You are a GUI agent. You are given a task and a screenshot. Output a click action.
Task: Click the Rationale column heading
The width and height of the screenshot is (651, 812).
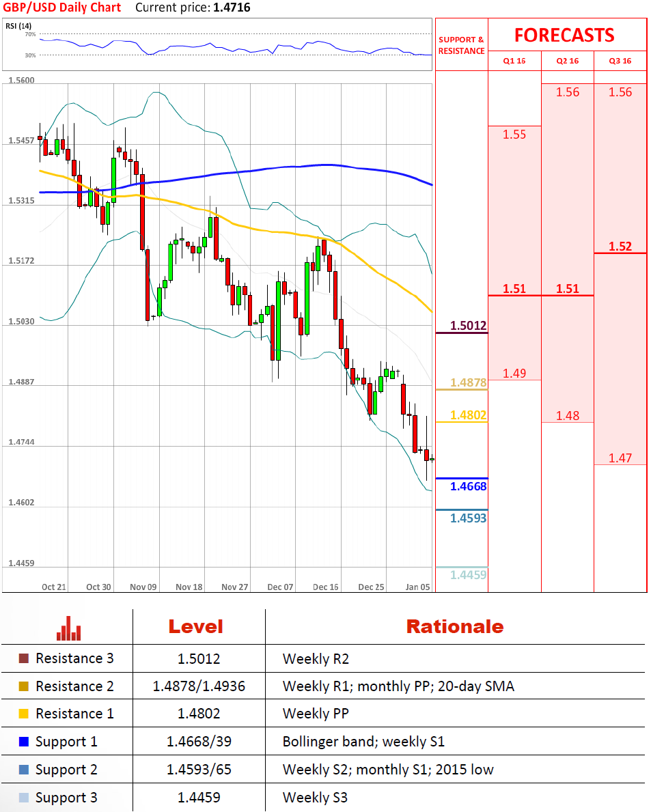455,627
